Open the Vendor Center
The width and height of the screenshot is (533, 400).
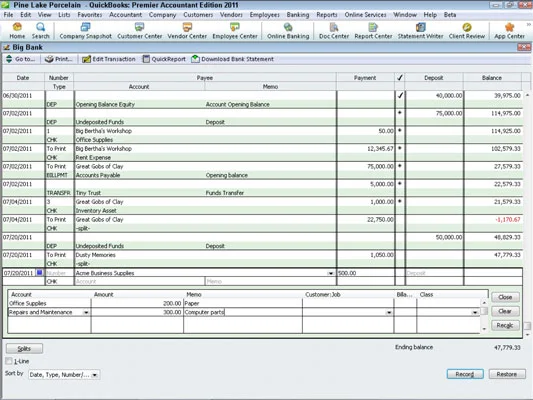pos(187,31)
